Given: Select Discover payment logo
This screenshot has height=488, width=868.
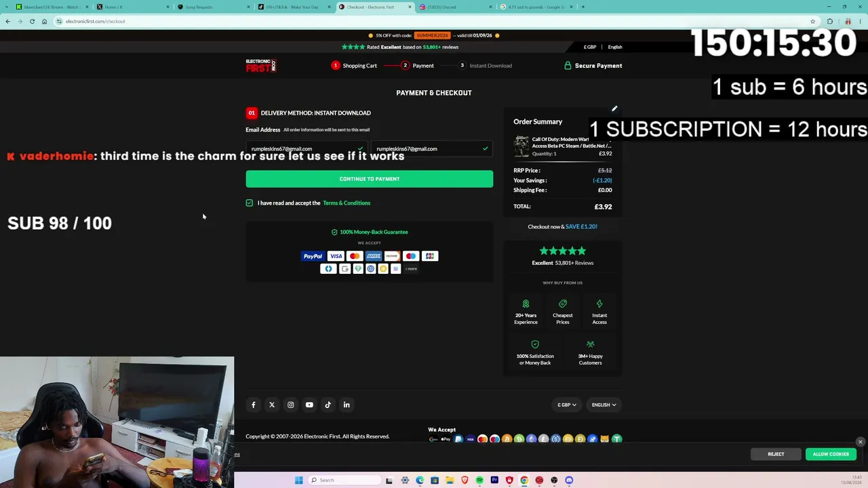Looking at the screenshot, I should (392, 256).
